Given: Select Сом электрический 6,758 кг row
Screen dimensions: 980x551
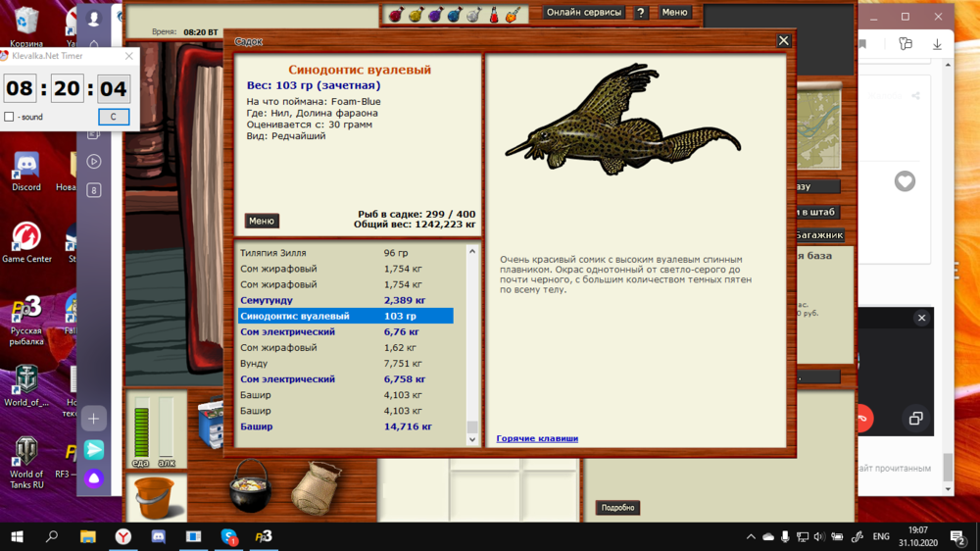Looking at the screenshot, I should [x=346, y=379].
